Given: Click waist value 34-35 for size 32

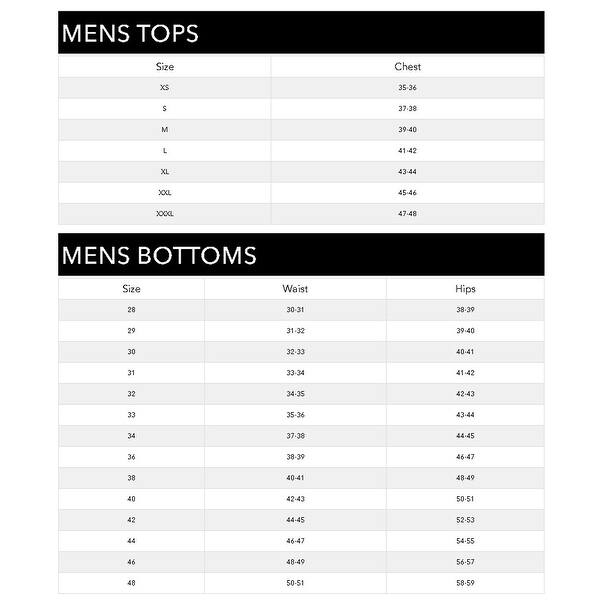Looking at the screenshot, I should 295,394.
